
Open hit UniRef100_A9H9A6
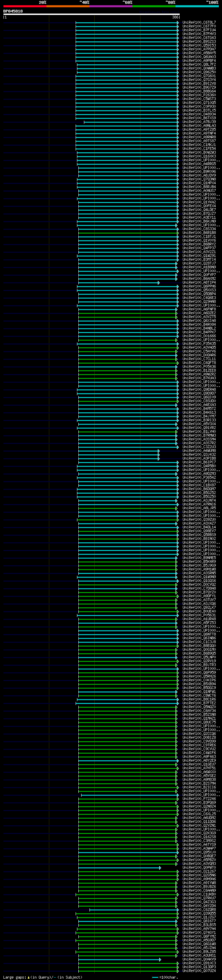199,879
